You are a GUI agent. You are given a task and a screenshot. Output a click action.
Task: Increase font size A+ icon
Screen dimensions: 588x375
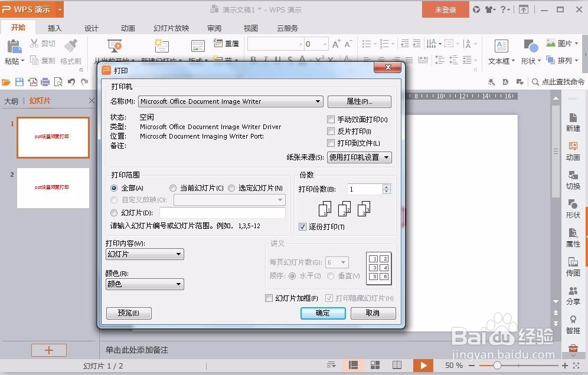pyautogui.click(x=337, y=44)
